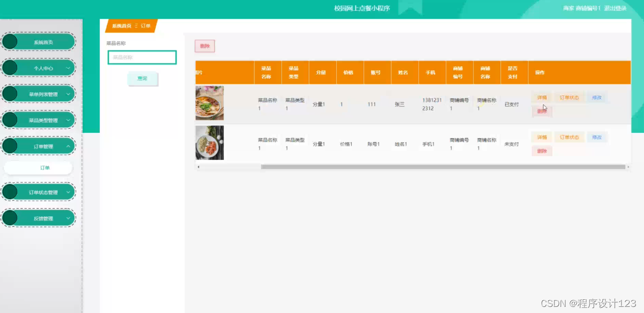
Task: Expand the 反馈管理 chevron
Action: point(68,218)
